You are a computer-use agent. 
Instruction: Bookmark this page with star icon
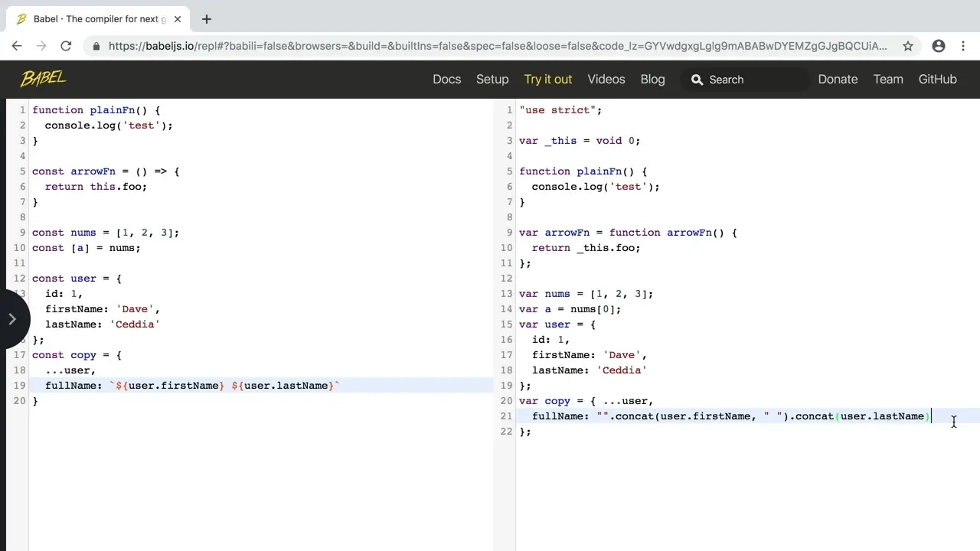[x=908, y=46]
